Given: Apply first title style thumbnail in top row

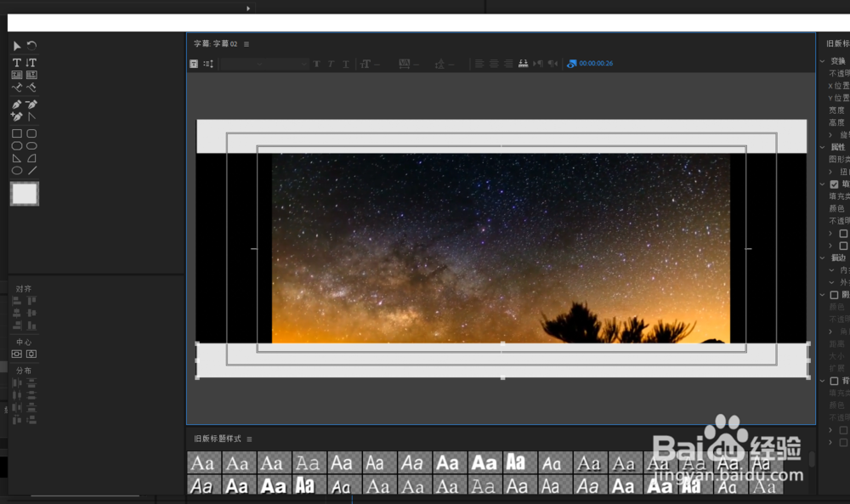Looking at the screenshot, I should [x=203, y=463].
